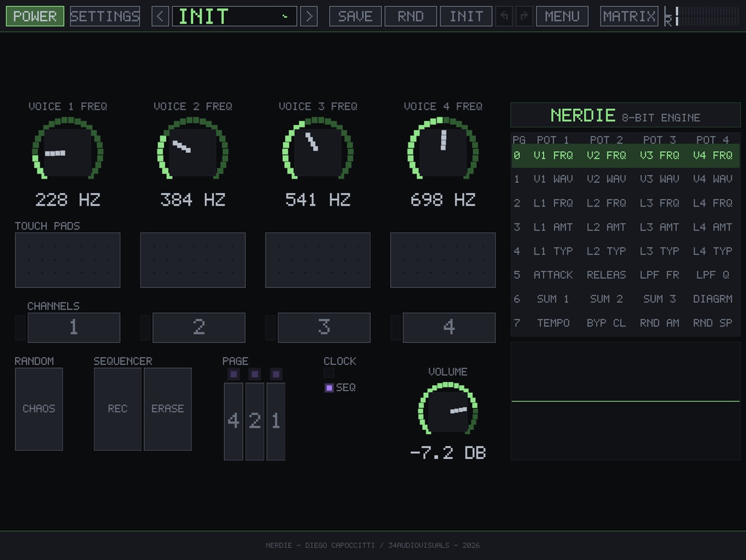Select V2 FRQ in page table
This screenshot has width=746, height=560.
[606, 155]
